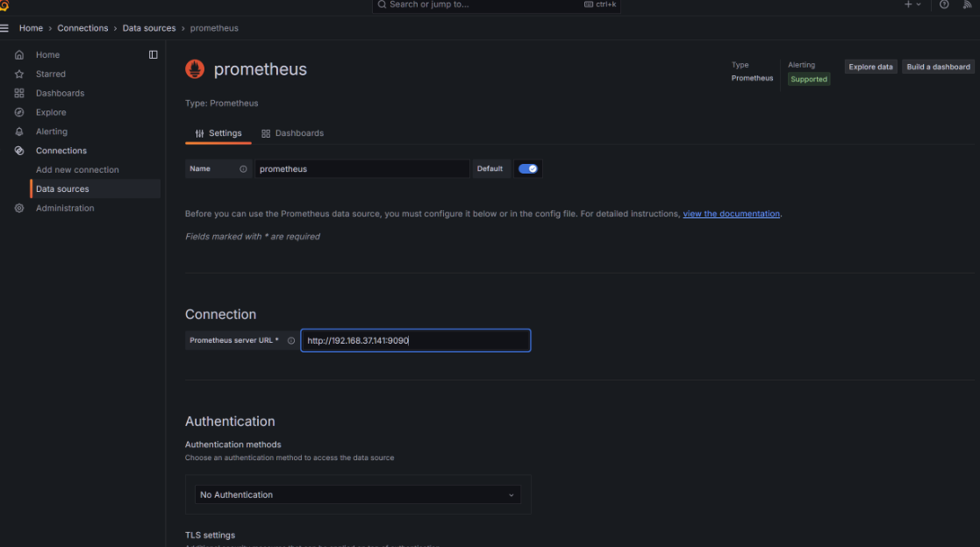The width and height of the screenshot is (980, 547).
Task: Click the Connections plug icon
Action: point(19,151)
